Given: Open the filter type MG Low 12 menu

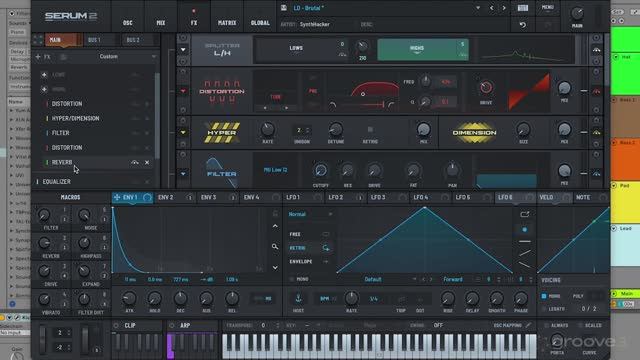Looking at the screenshot, I should click(x=276, y=170).
